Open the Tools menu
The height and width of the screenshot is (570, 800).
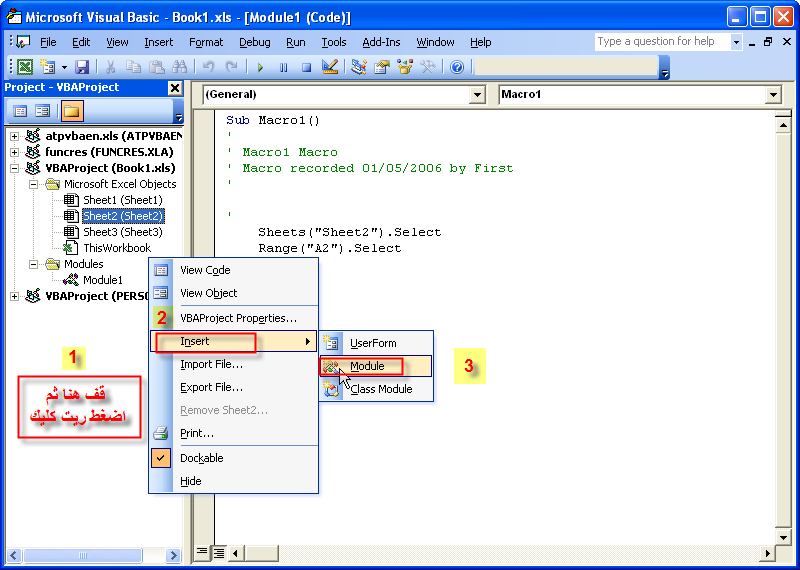(x=334, y=42)
